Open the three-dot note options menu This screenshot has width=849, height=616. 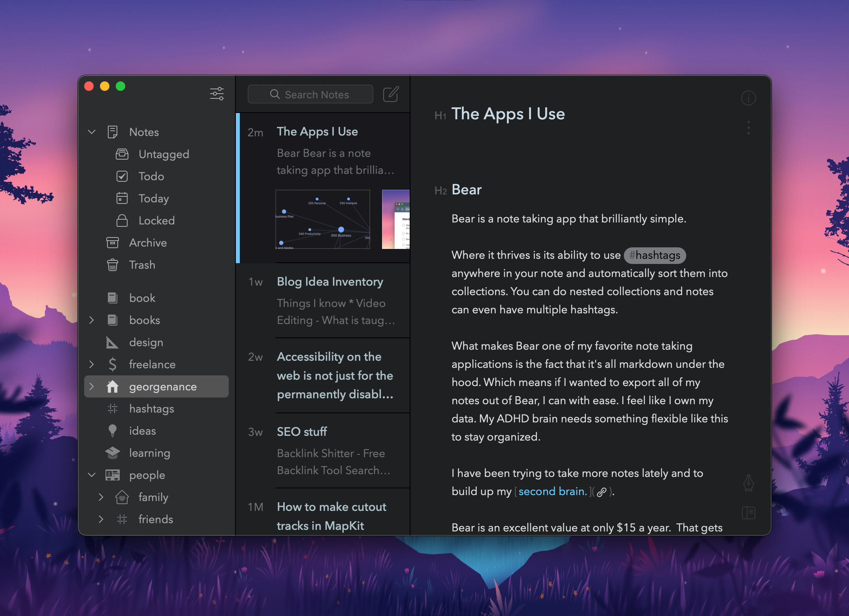[748, 128]
